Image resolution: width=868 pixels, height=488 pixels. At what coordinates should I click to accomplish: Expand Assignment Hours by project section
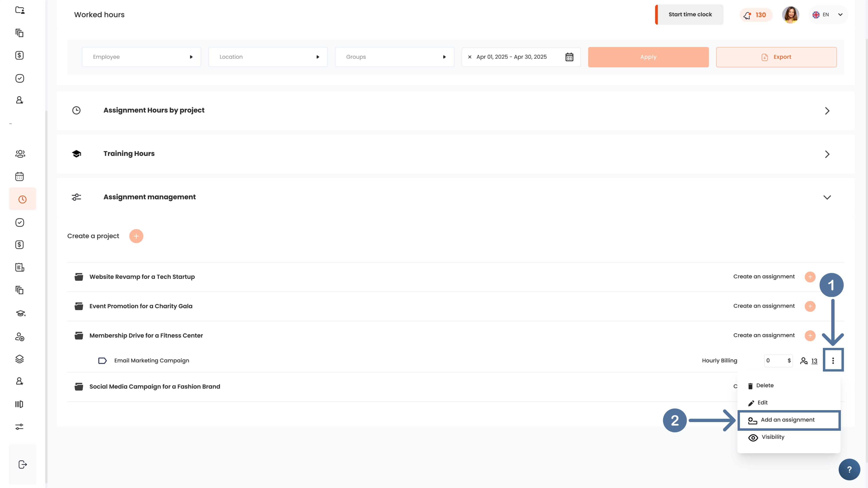(x=827, y=111)
